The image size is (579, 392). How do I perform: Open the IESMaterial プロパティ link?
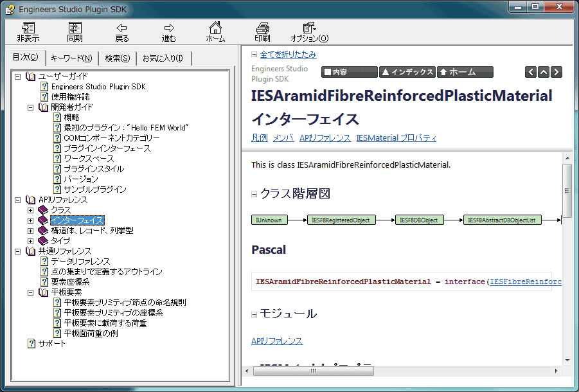pos(396,138)
